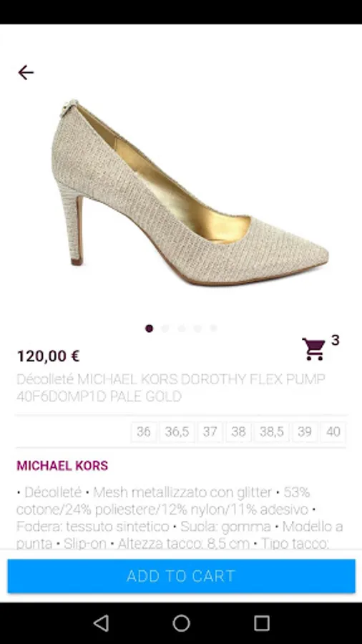Go to the second image dot
The width and height of the screenshot is (362, 644).
click(x=165, y=328)
